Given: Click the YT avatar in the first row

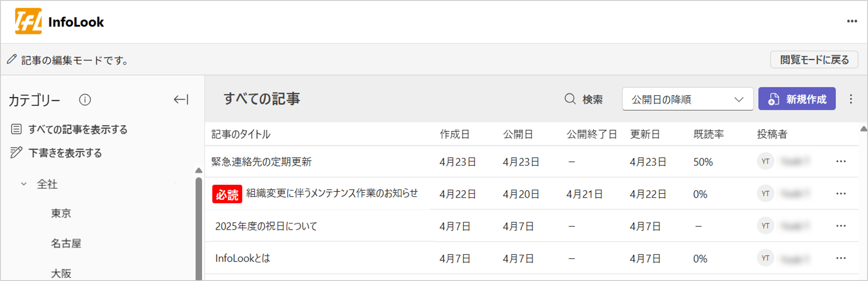Looking at the screenshot, I should click(x=765, y=161).
